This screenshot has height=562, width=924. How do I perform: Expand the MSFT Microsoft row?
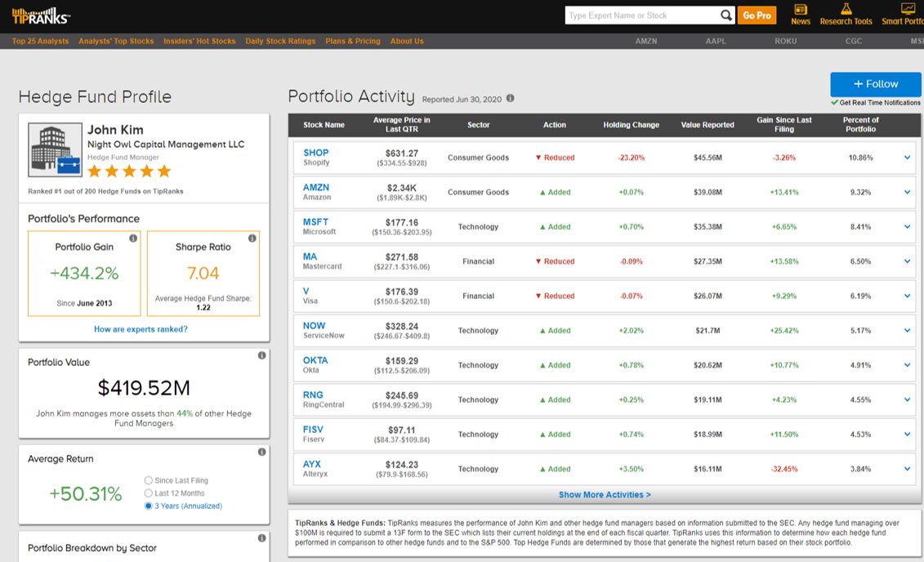(908, 227)
